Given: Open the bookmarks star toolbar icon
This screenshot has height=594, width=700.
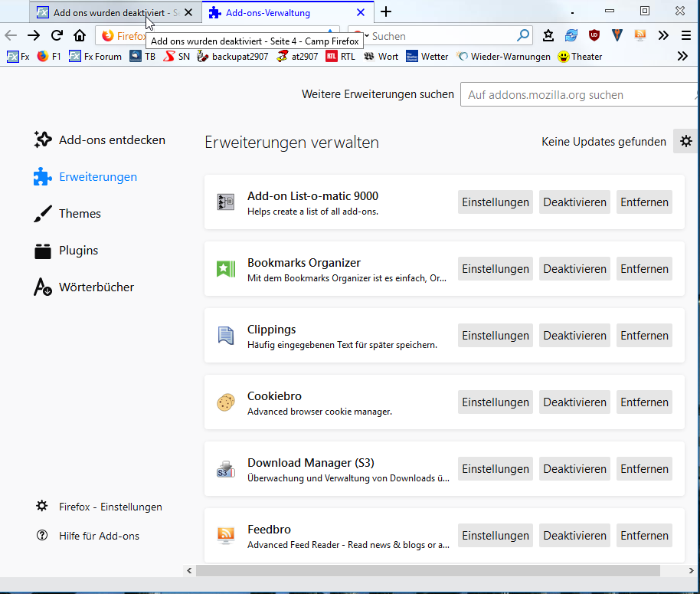Looking at the screenshot, I should coord(548,35).
